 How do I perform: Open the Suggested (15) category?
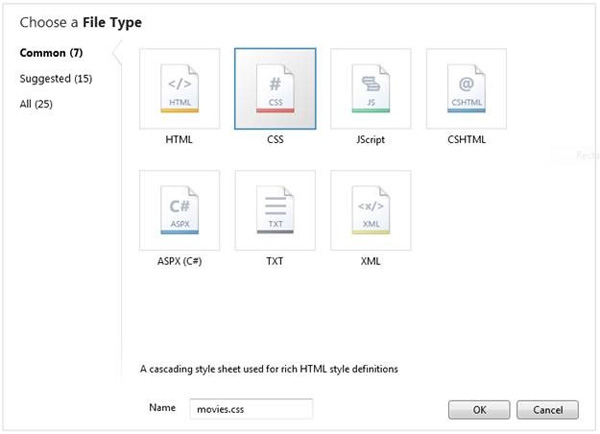(56, 78)
